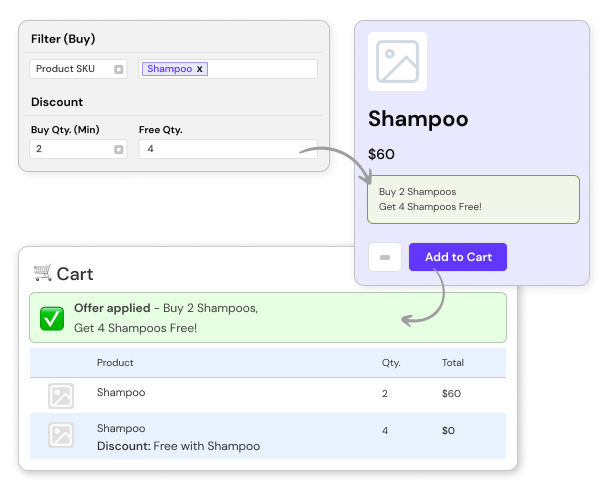The image size is (610, 500).
Task: Open the Product SKU dropdown
Action: 118,69
